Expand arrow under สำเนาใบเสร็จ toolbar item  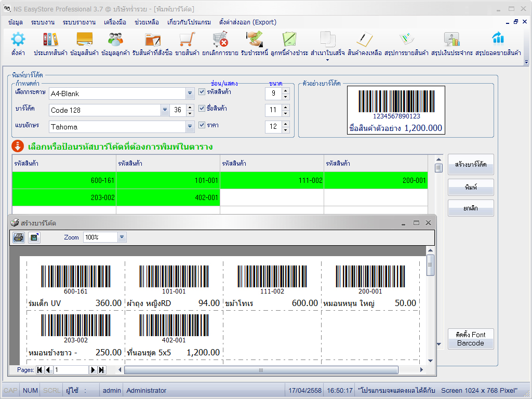(328, 60)
